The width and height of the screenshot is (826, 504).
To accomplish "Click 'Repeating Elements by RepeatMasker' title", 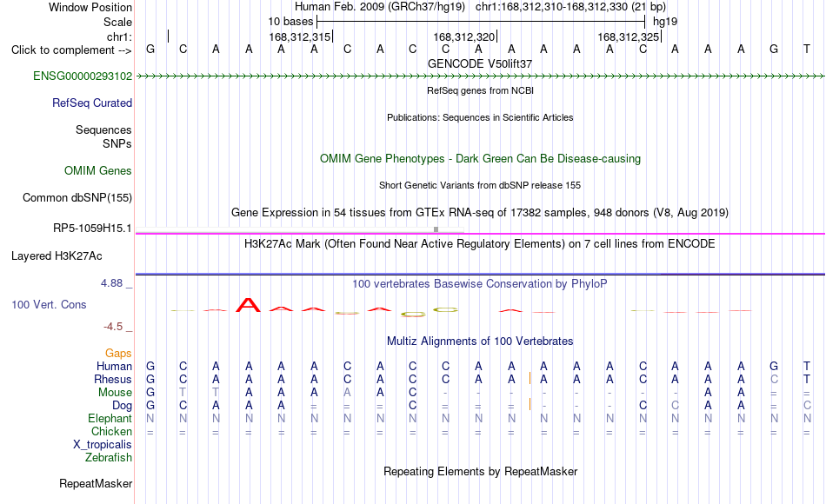I will tap(481, 471).
